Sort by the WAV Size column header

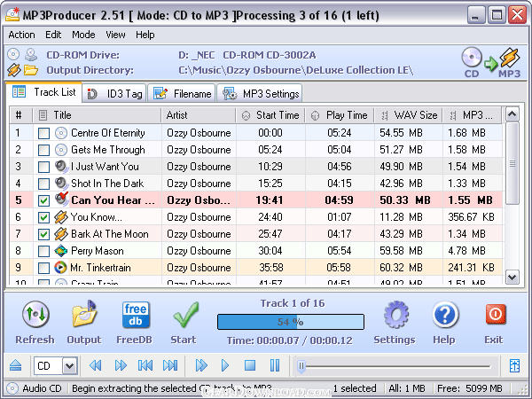point(409,115)
